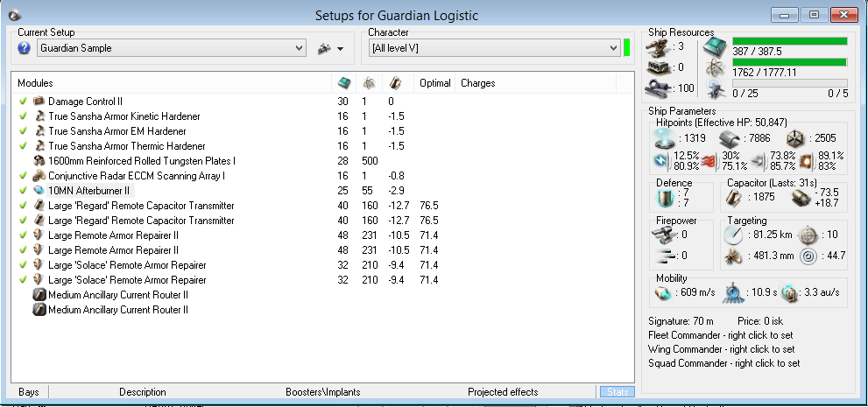Image resolution: width=868 pixels, height=407 pixels.
Task: Click the drone bandwidth icon
Action: coord(716,88)
